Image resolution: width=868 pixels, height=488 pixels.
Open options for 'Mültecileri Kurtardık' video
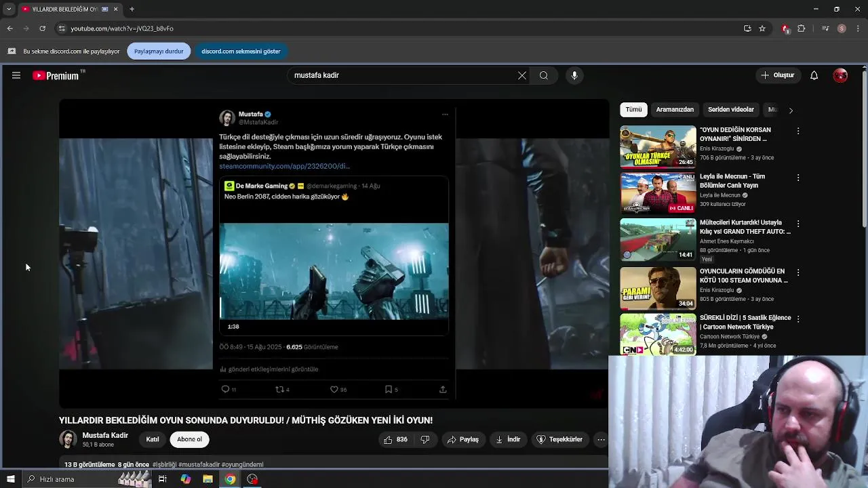pyautogui.click(x=798, y=224)
